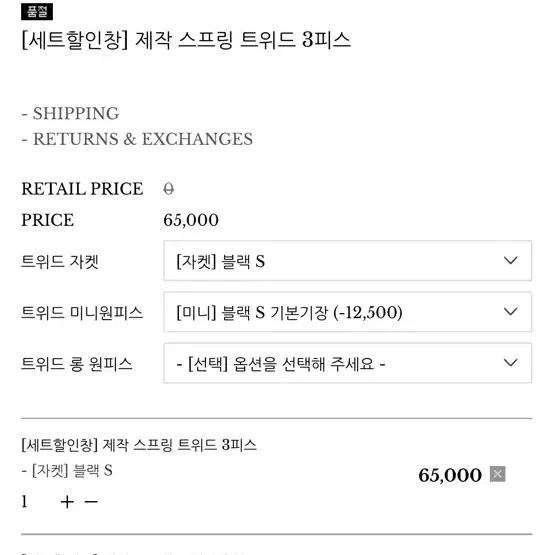The image size is (555, 555).
Task: Click the main product title 제작 스프링 트위드 3피스
Action: tap(186, 40)
